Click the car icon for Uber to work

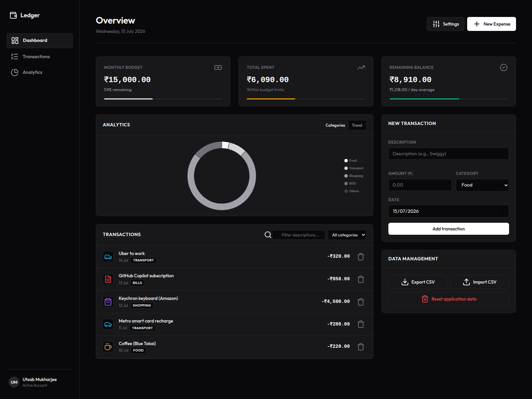[108, 257]
